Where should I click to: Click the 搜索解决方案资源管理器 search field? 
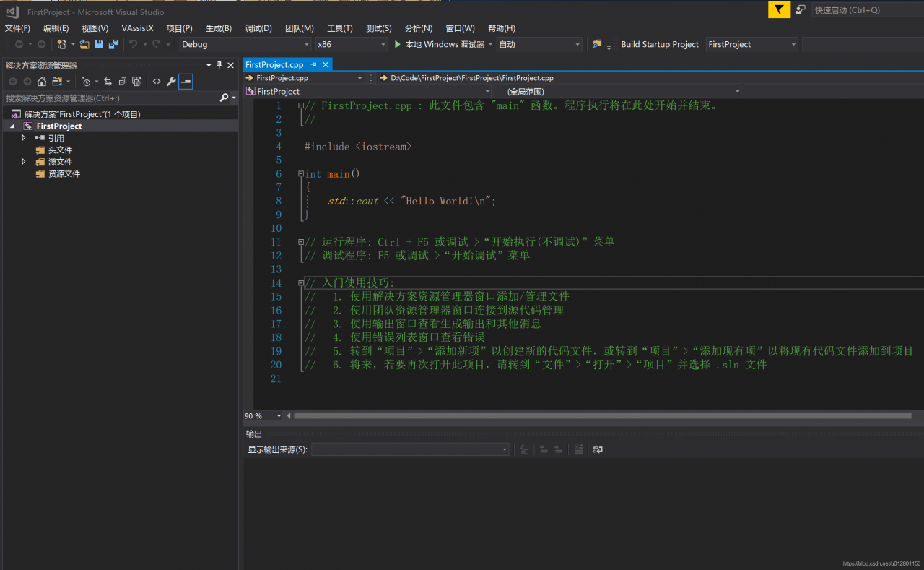112,98
